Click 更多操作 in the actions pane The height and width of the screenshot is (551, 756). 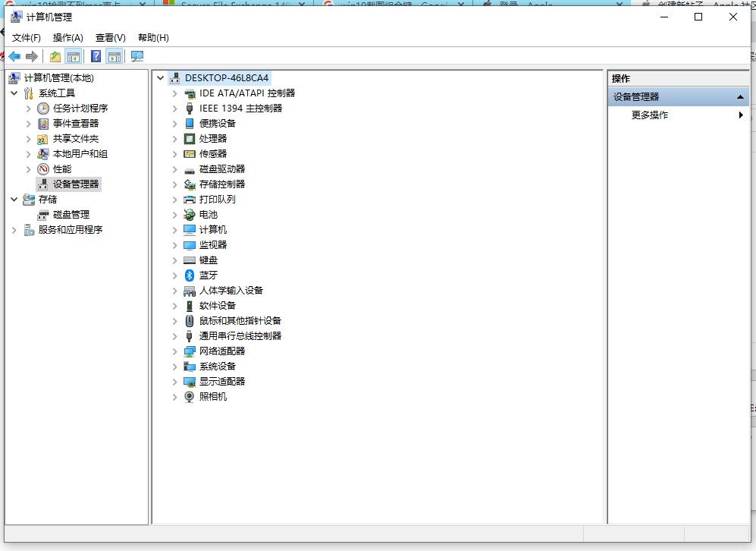pos(650,115)
